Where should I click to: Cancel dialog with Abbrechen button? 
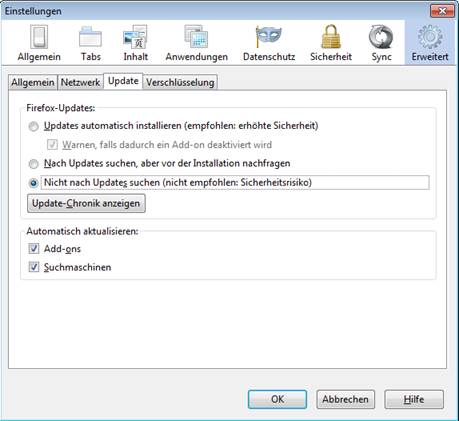pyautogui.click(x=345, y=399)
